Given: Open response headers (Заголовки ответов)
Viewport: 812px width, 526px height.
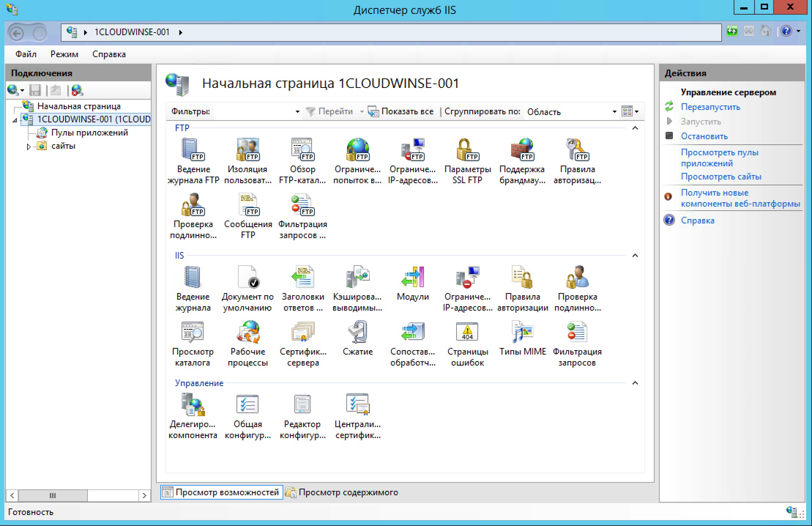Looking at the screenshot, I should [303, 289].
